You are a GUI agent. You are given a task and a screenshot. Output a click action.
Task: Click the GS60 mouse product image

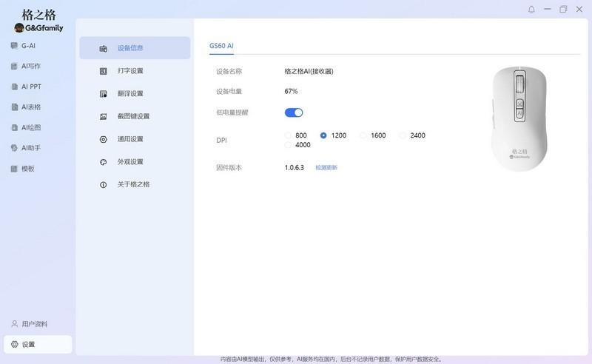point(519,118)
